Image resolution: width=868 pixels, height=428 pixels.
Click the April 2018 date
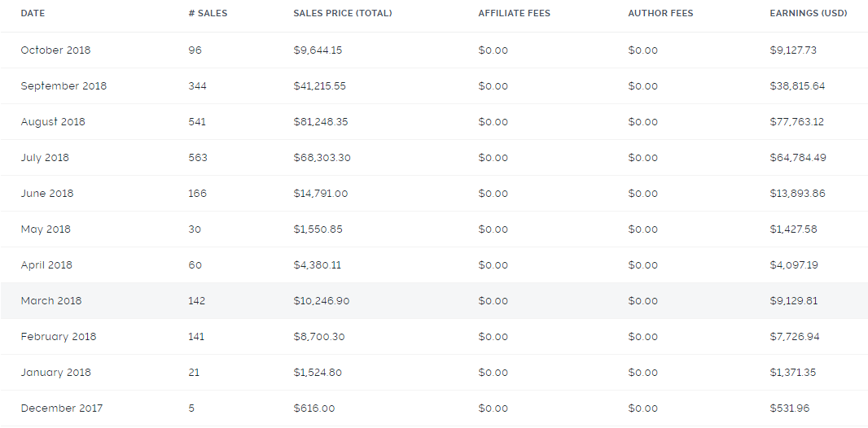(x=46, y=265)
